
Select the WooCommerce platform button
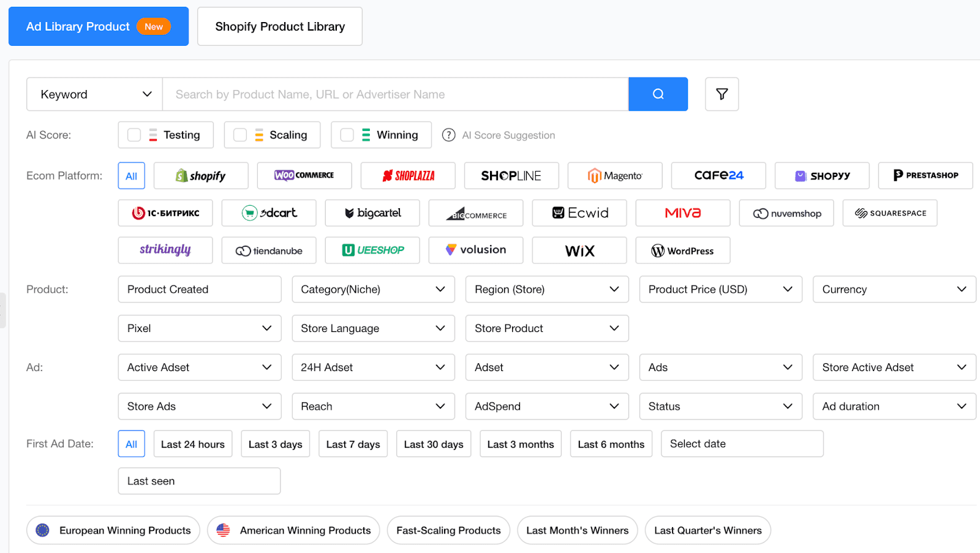[304, 176]
